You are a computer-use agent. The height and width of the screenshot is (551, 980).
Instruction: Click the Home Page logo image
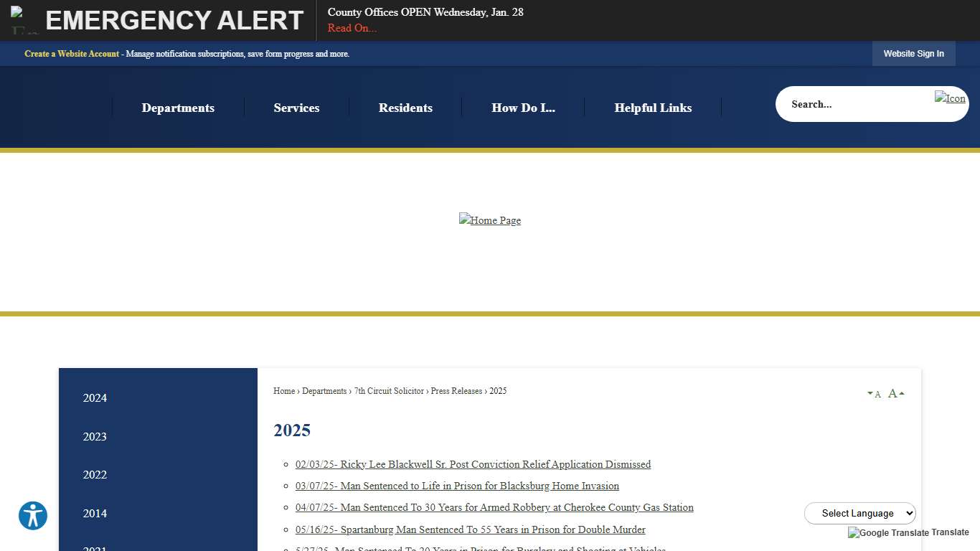(490, 220)
